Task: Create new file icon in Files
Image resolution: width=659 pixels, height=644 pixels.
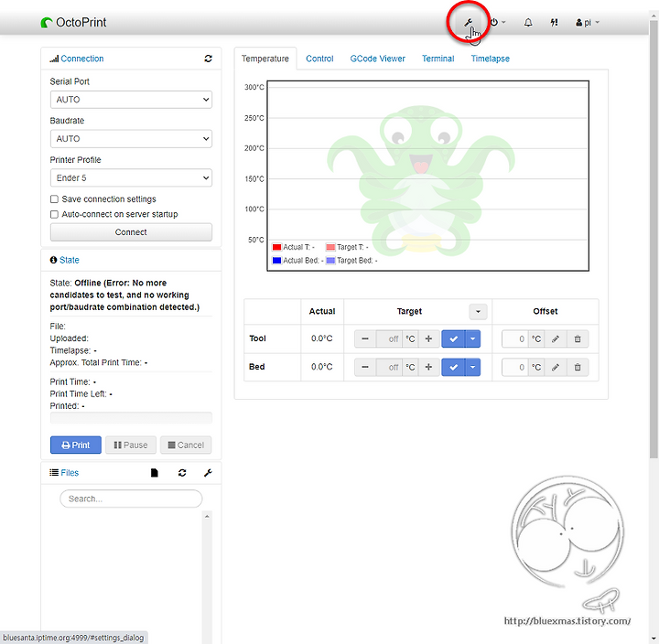Action: [155, 473]
